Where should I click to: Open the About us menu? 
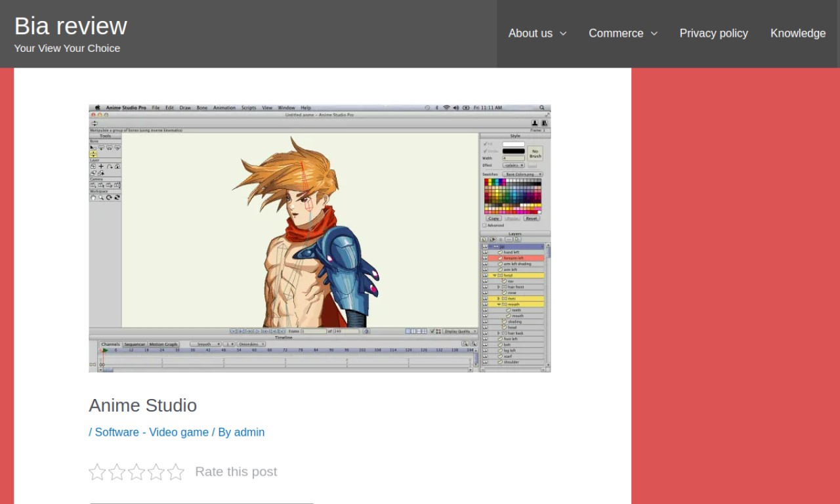[530, 33]
